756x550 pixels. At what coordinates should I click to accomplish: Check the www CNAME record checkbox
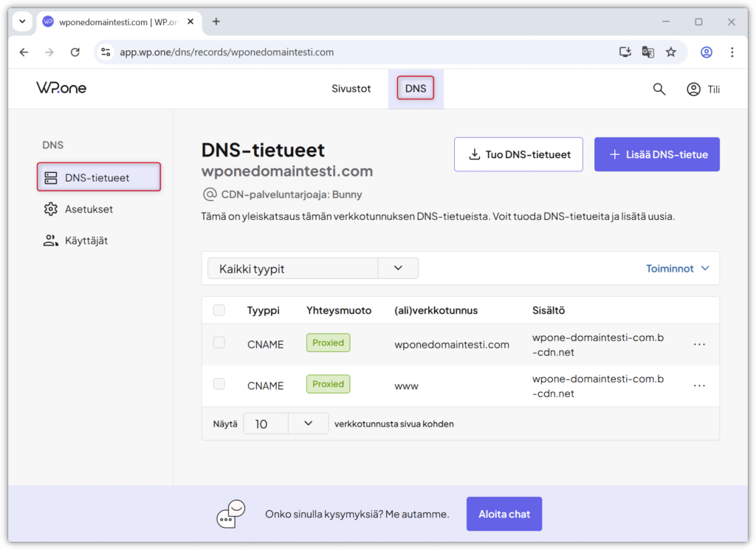219,384
